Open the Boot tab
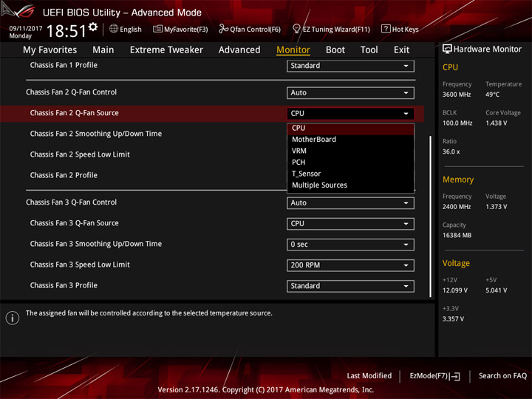The width and height of the screenshot is (532, 399). click(x=335, y=50)
